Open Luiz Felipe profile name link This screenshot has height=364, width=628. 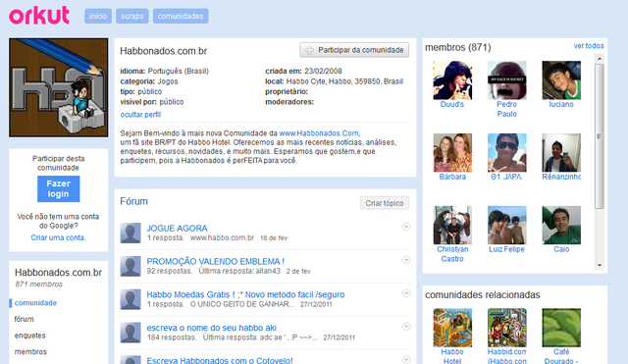[506, 249]
